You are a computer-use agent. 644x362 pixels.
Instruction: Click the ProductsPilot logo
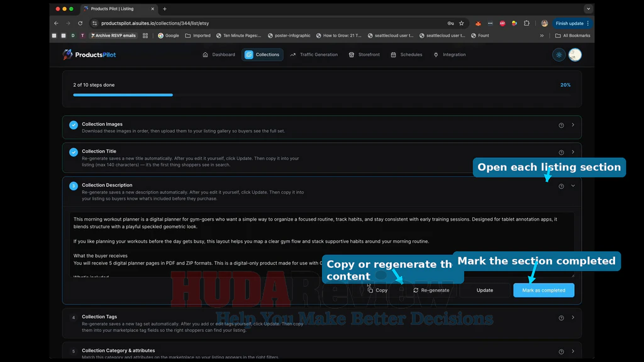pos(89,55)
